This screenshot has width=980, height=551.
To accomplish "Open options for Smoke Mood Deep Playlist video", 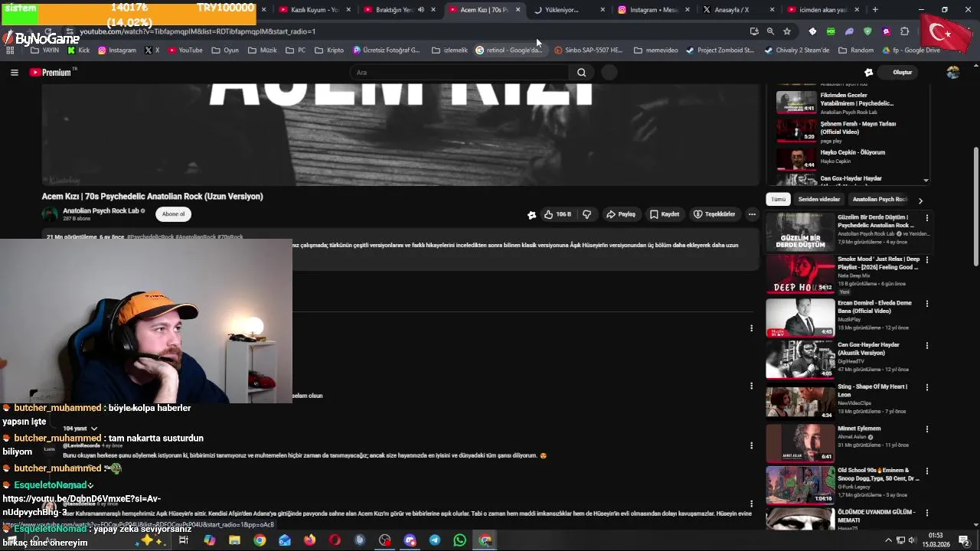I will (927, 259).
